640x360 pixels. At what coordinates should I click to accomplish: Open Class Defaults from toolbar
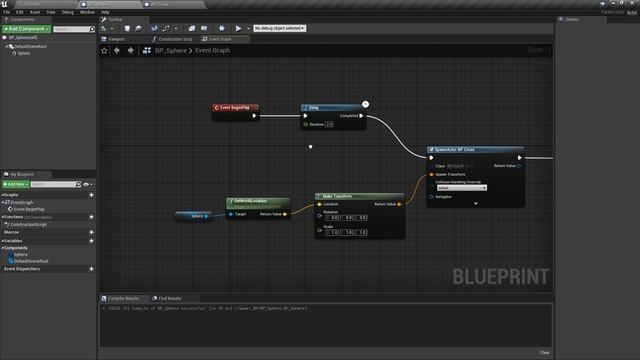tap(204, 29)
